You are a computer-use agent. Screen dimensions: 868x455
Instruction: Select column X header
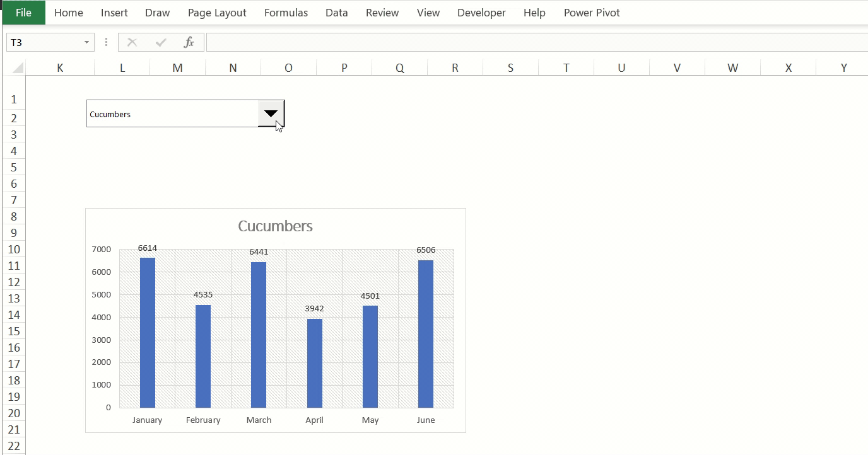[x=788, y=67]
